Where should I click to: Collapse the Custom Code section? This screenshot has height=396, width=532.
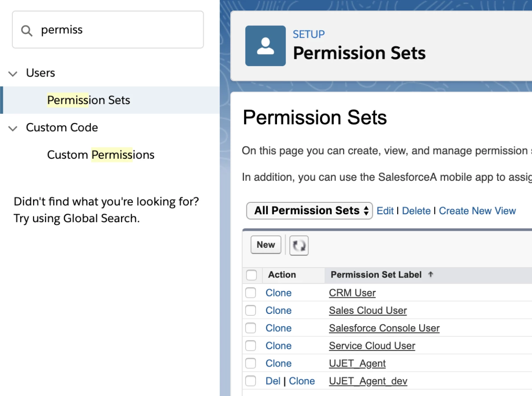[x=13, y=128]
